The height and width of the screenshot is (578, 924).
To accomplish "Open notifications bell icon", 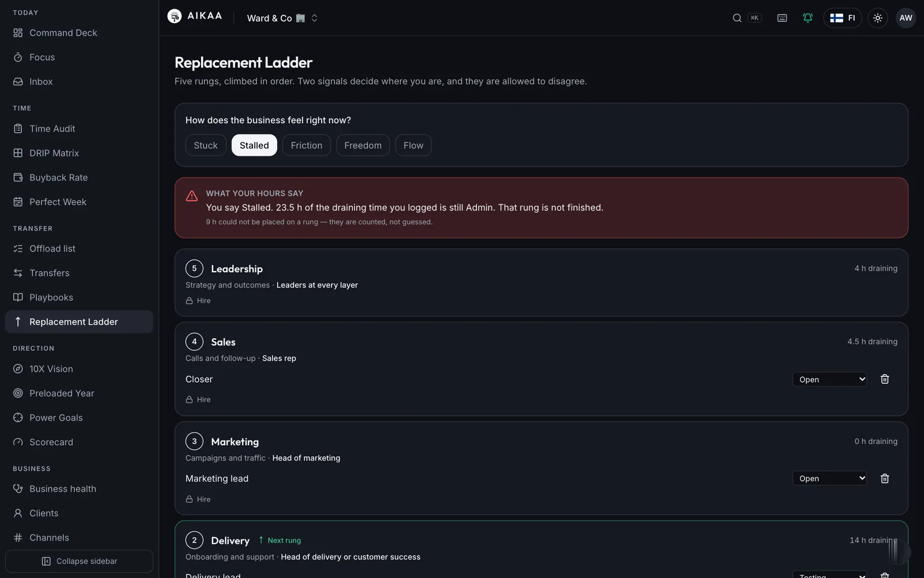I will (807, 18).
